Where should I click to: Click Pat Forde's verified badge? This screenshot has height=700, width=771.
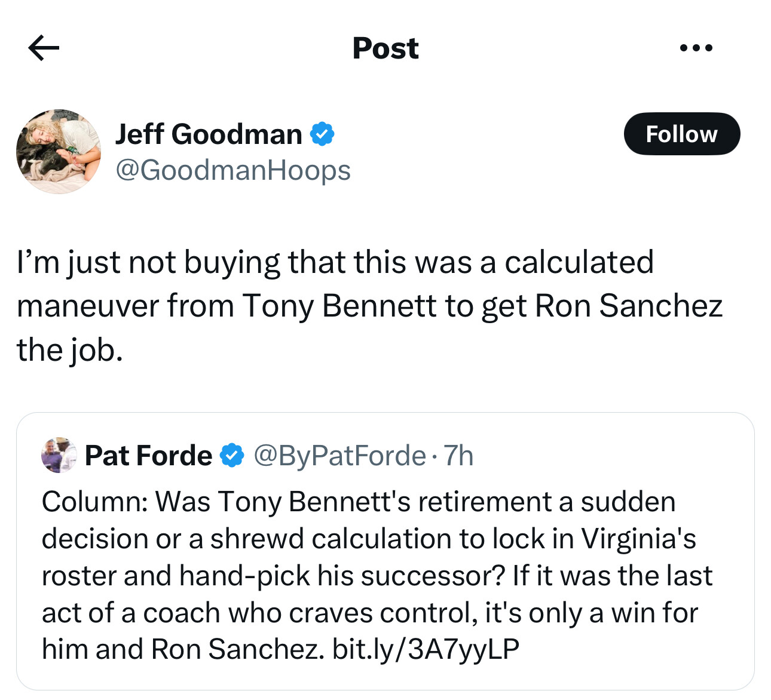tap(232, 456)
